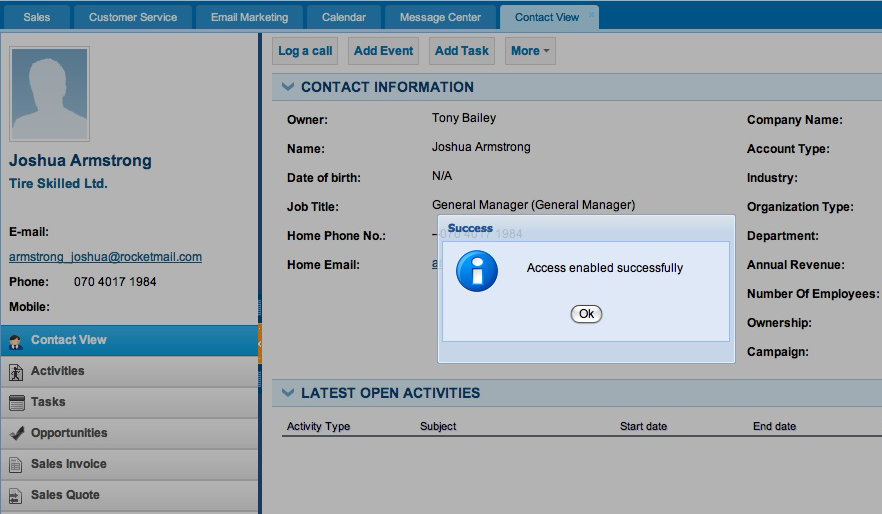This screenshot has height=514, width=882.
Task: Click the blue info icon in Success dialog
Action: click(476, 271)
